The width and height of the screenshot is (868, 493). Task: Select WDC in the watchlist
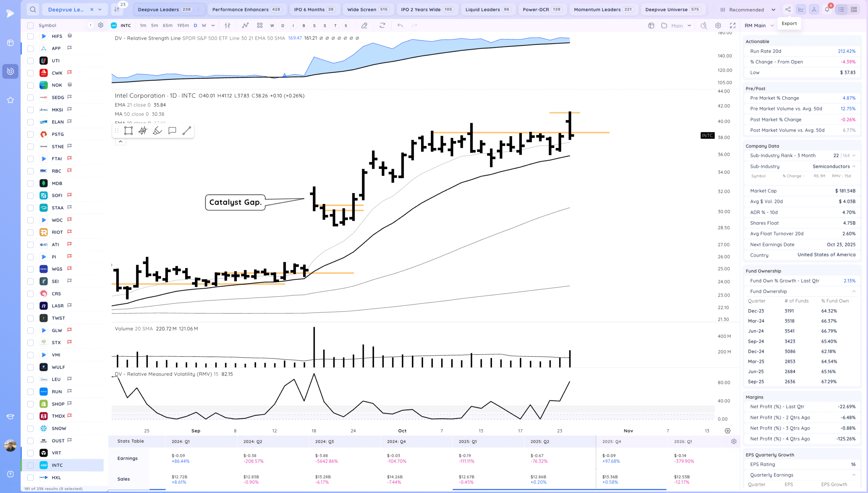coord(57,220)
